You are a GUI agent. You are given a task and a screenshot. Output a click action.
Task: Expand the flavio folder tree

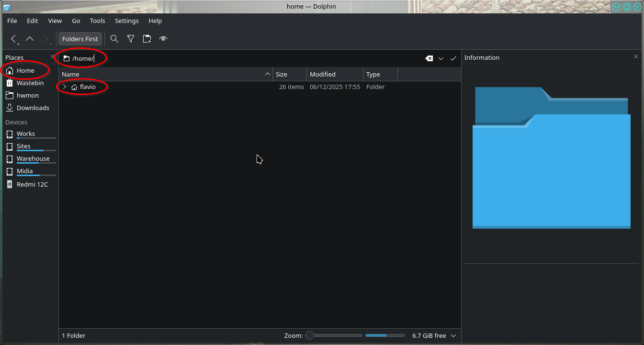(x=65, y=87)
